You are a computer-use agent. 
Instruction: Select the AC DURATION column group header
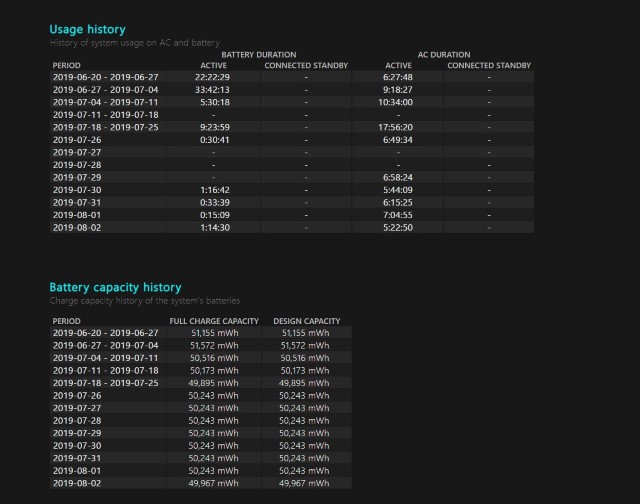pyautogui.click(x=443, y=55)
